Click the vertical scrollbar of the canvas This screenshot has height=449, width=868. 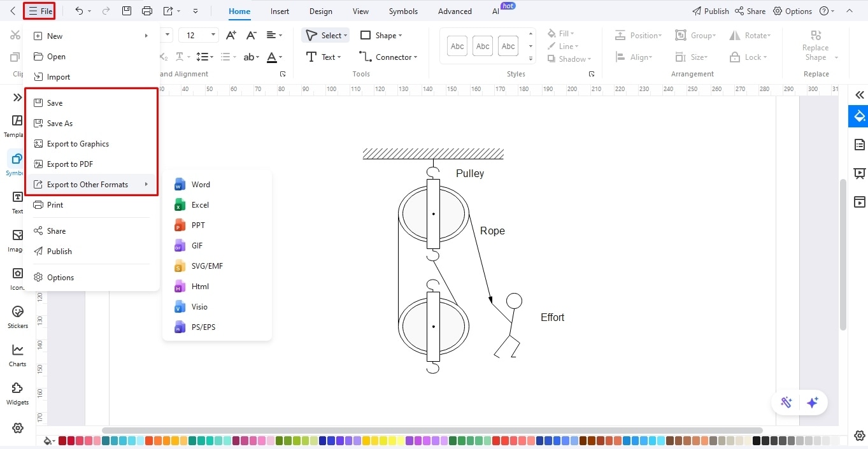843,255
